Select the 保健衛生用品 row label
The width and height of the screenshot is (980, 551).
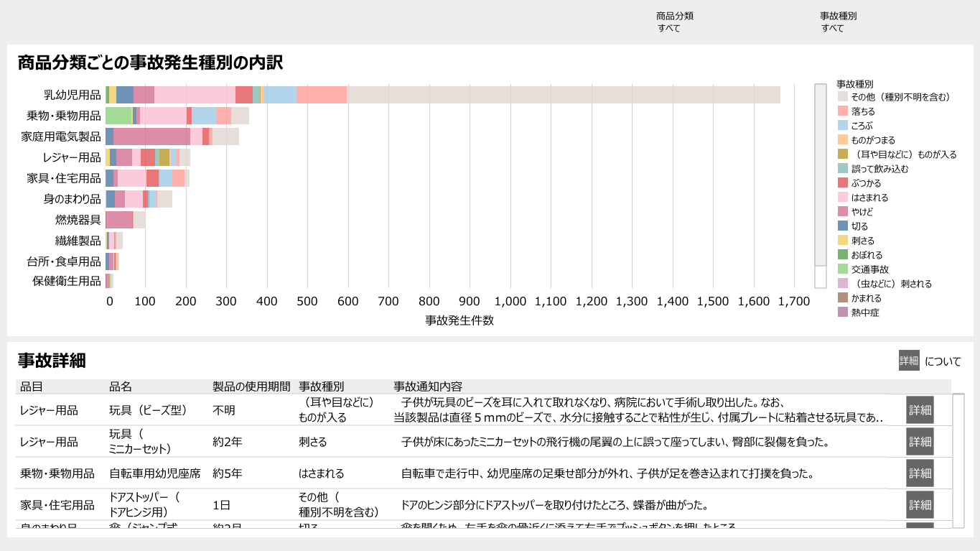(x=67, y=281)
